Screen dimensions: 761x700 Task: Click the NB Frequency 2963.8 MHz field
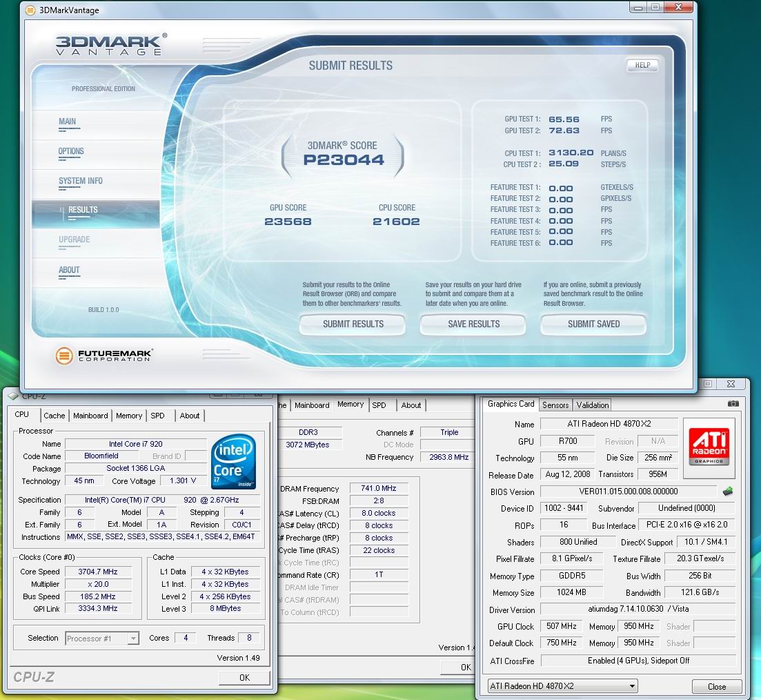click(x=448, y=457)
